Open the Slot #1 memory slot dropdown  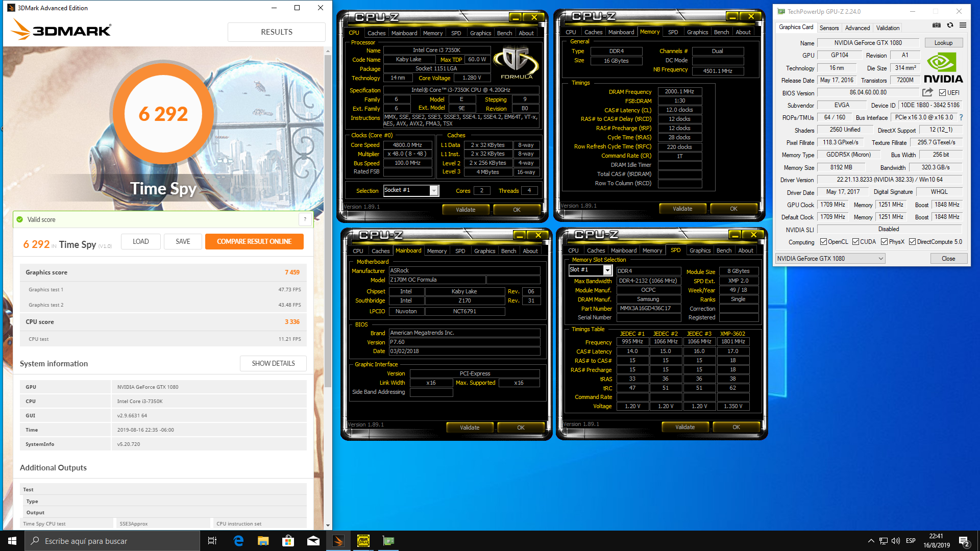pyautogui.click(x=607, y=270)
